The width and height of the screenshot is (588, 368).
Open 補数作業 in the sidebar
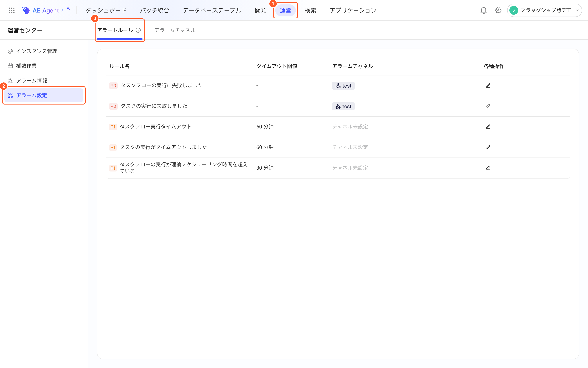point(44,66)
